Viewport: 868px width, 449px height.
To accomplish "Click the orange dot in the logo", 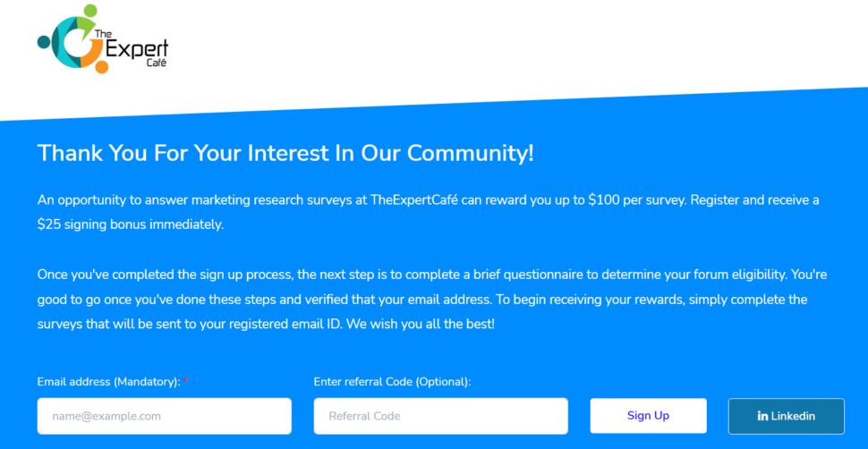I will 101,66.
